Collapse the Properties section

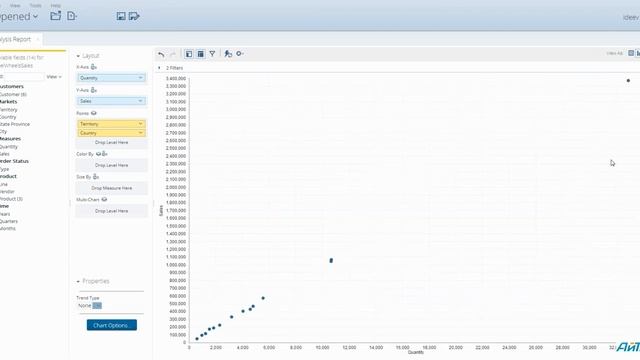tap(78, 282)
